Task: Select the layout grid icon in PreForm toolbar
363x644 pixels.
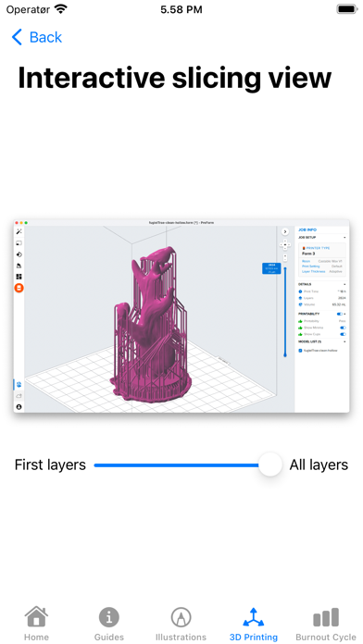Action: pos(19,277)
